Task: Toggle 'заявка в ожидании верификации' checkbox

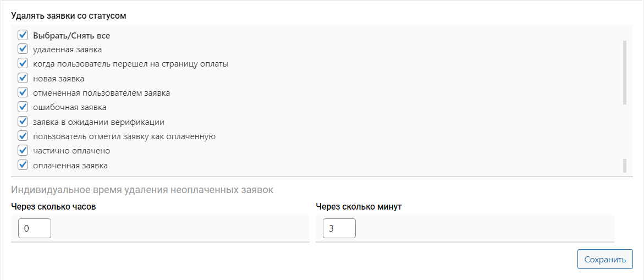Action: [x=23, y=122]
